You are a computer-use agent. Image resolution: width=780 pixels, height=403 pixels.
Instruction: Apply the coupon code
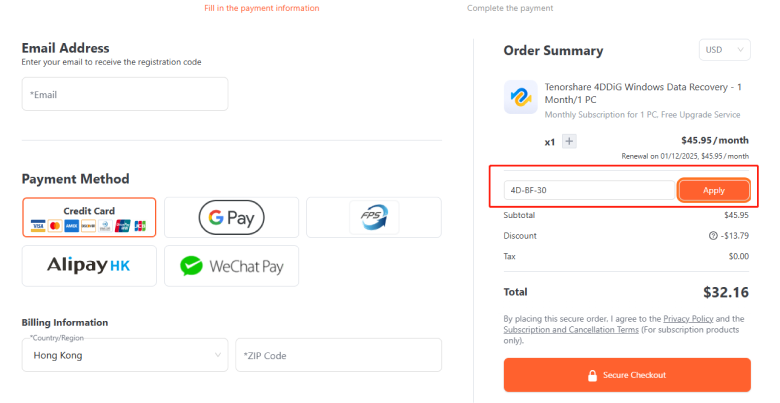pos(713,190)
